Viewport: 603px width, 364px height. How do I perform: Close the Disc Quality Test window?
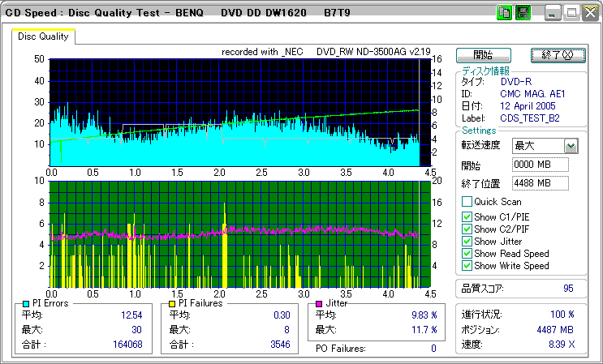589,12
